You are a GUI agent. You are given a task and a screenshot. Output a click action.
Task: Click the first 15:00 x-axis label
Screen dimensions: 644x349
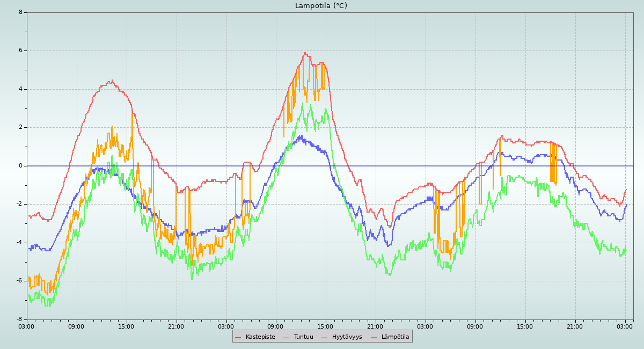pyautogui.click(x=126, y=326)
